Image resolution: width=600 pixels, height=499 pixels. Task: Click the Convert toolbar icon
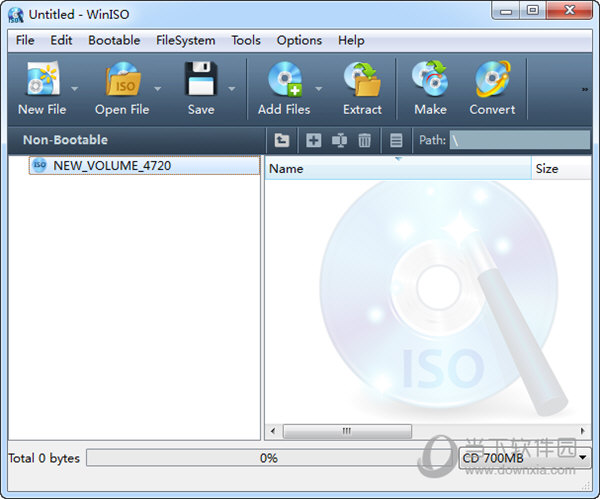(492, 78)
